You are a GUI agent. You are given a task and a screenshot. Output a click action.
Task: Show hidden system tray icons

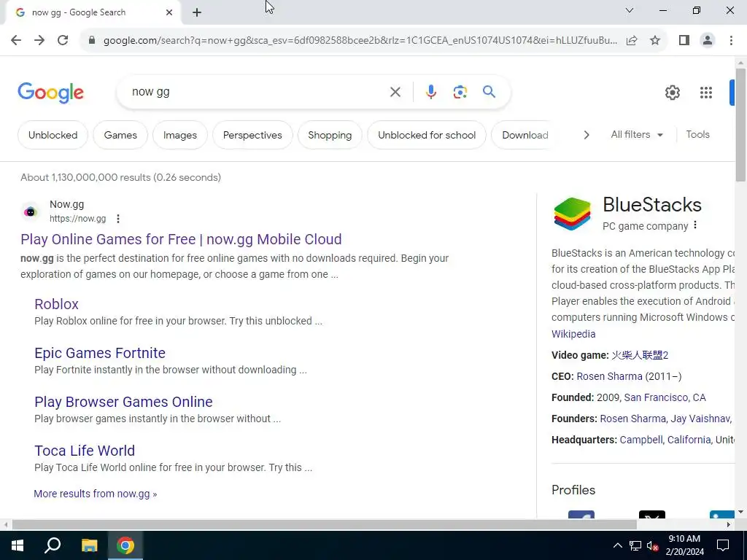(x=617, y=545)
